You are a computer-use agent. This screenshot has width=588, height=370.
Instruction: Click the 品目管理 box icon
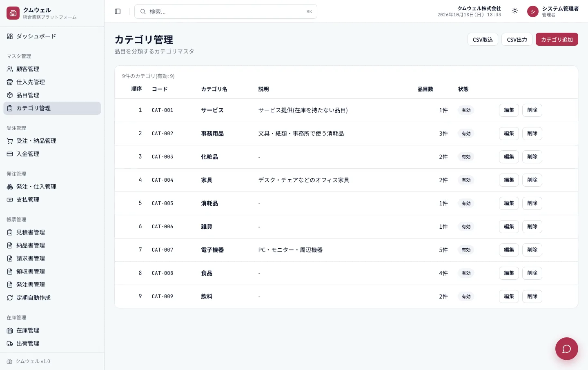coord(10,95)
